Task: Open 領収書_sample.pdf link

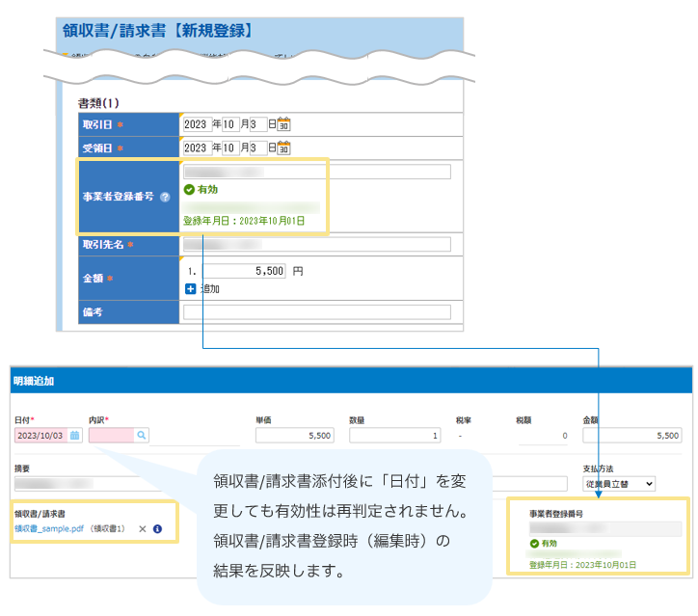Action: pyautogui.click(x=49, y=529)
